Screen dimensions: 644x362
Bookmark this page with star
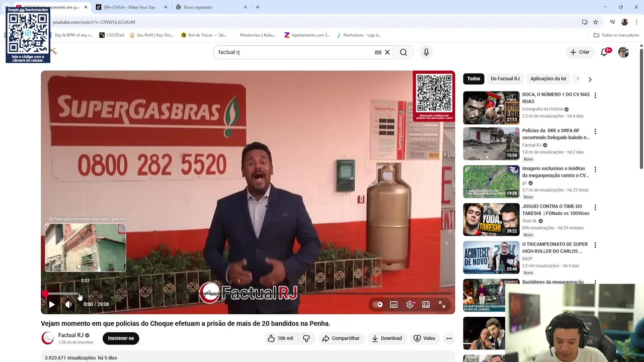[596, 22]
